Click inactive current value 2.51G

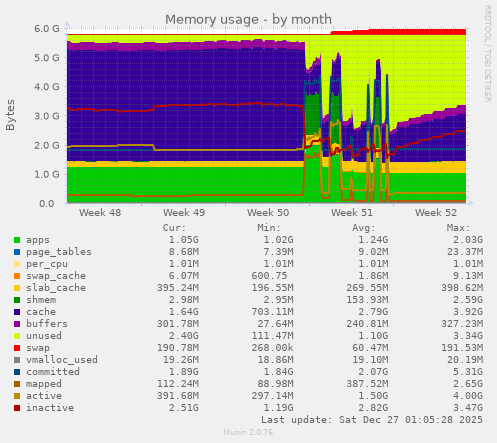coord(184,408)
